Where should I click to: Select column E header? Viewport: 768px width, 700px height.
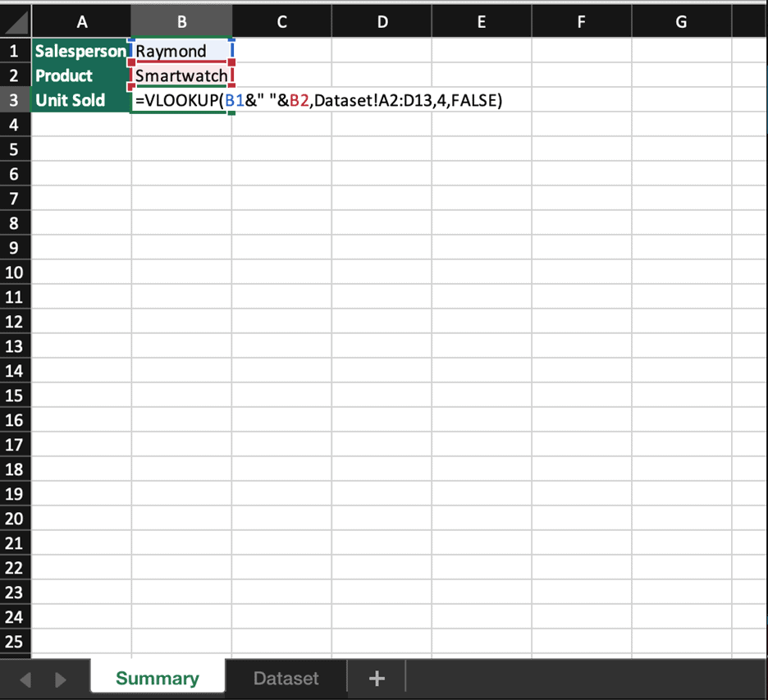pos(482,21)
